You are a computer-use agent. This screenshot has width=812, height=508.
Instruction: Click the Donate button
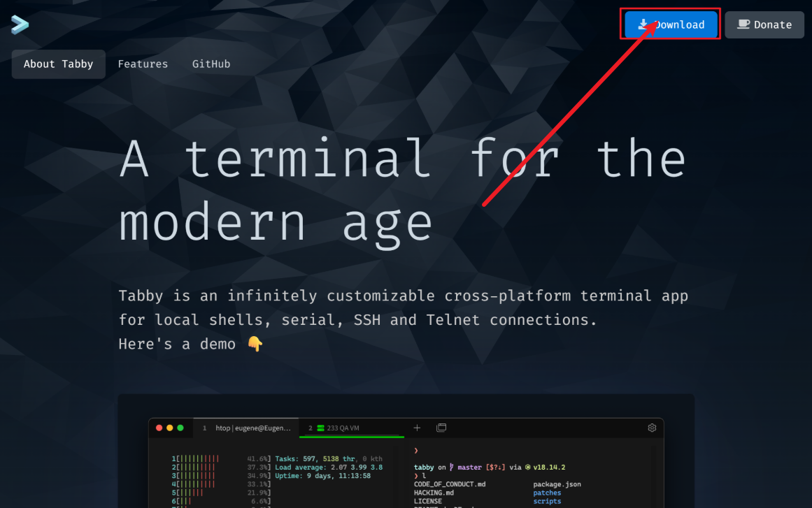(764, 25)
